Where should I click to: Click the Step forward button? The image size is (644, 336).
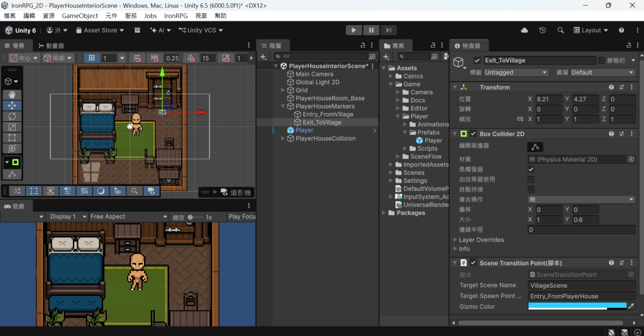point(389,30)
